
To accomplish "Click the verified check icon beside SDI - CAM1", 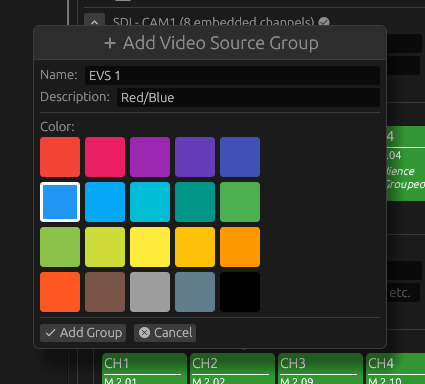I will click(x=324, y=22).
